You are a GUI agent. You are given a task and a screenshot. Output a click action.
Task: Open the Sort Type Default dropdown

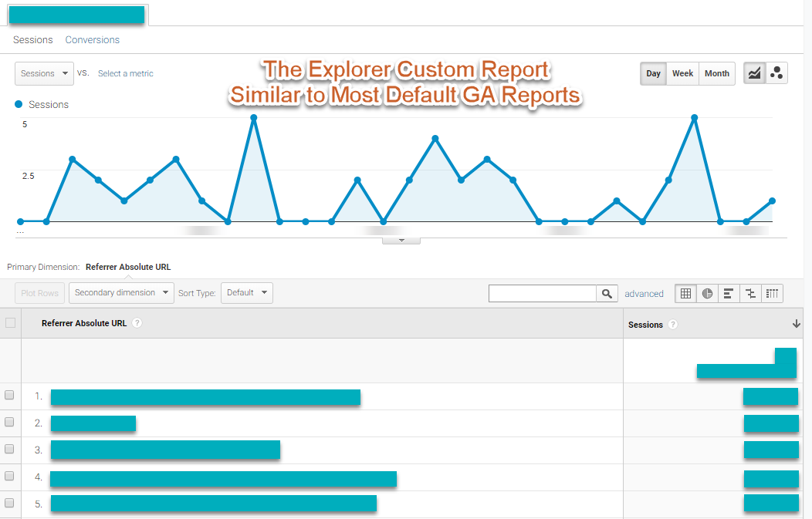coord(246,293)
